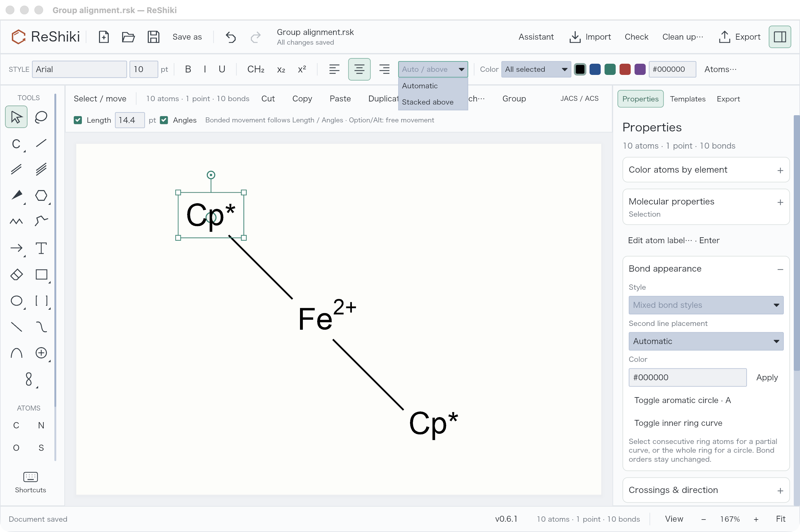Select the single bond line tool
The height and width of the screenshot is (532, 800).
click(41, 143)
